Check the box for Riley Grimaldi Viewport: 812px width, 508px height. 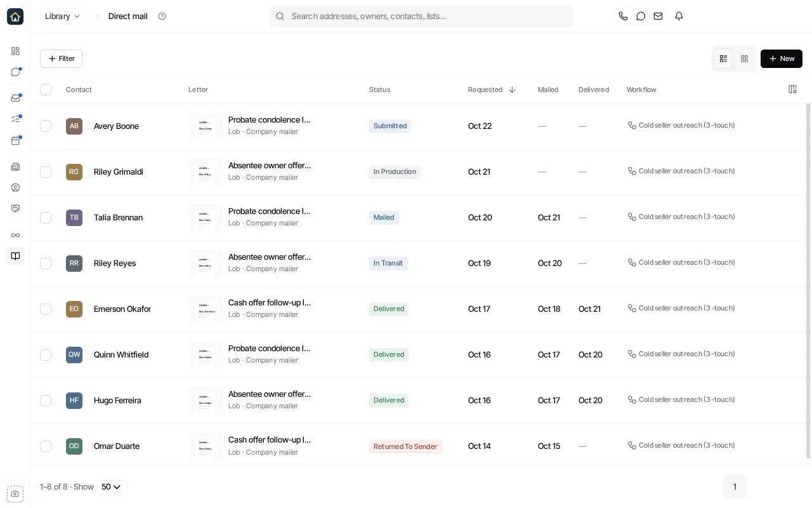click(46, 171)
